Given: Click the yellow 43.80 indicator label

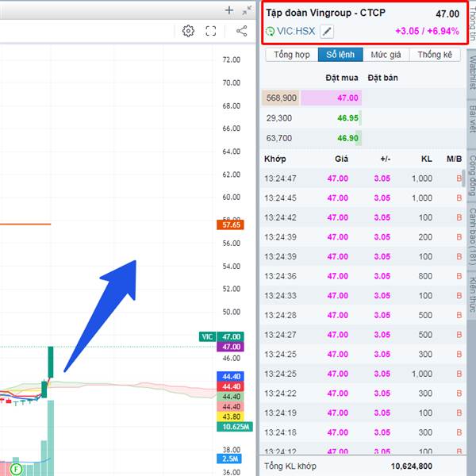Looking at the screenshot, I should 230,416.
